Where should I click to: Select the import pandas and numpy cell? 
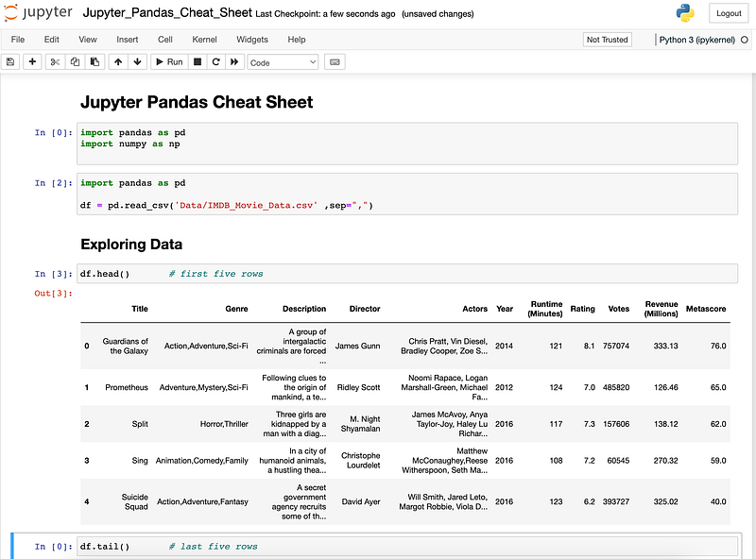point(407,144)
